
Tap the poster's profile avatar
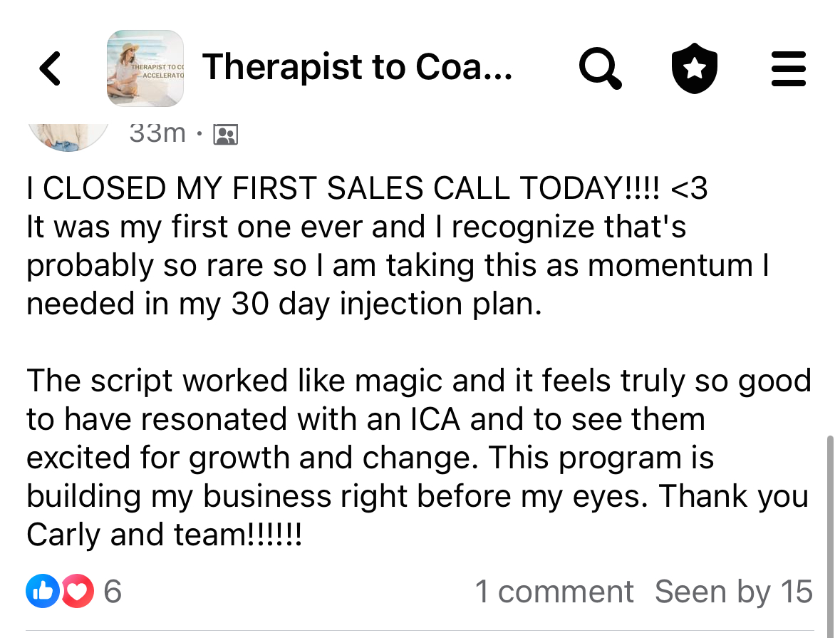pos(68,134)
